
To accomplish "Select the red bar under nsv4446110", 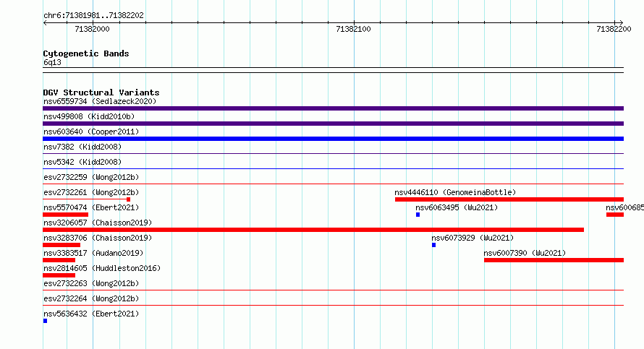I will pos(509,199).
